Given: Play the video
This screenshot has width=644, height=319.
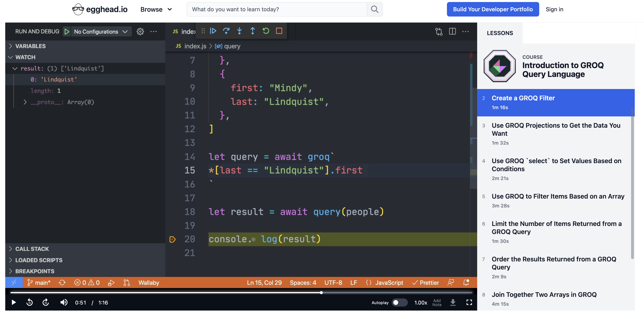Looking at the screenshot, I should point(14,302).
